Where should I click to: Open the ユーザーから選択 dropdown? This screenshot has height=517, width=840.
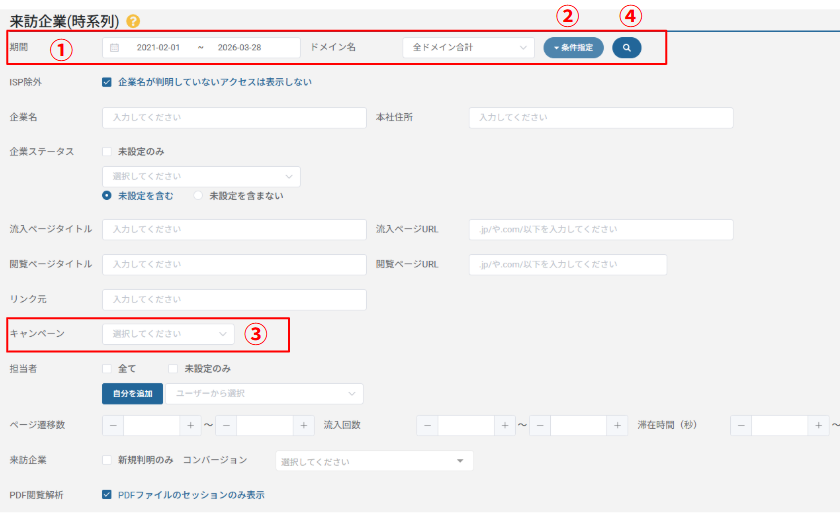click(264, 393)
